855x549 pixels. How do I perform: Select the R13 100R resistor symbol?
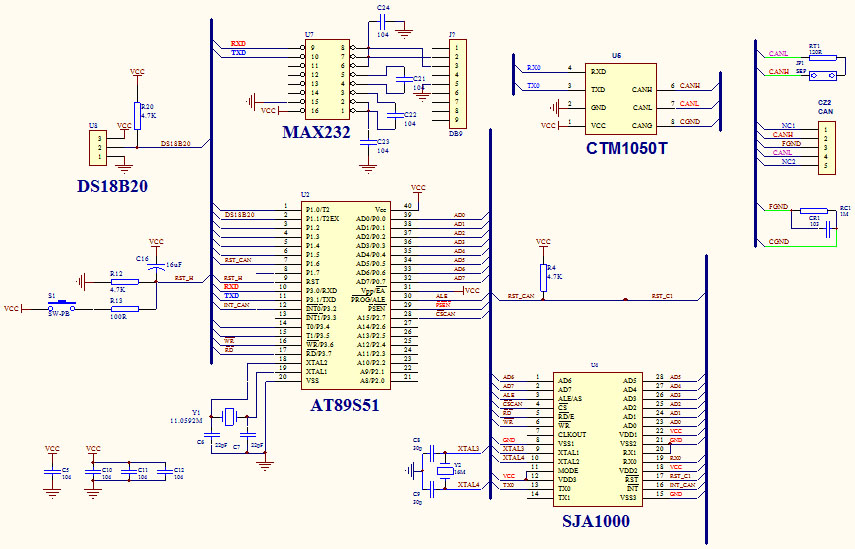125,309
